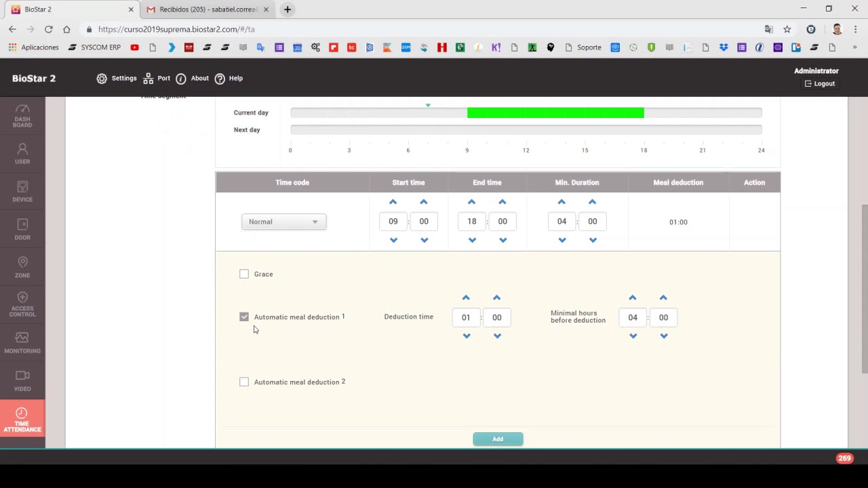Screen dimensions: 868x488
Task: Click the small triangle timeline marker
Action: (x=428, y=105)
